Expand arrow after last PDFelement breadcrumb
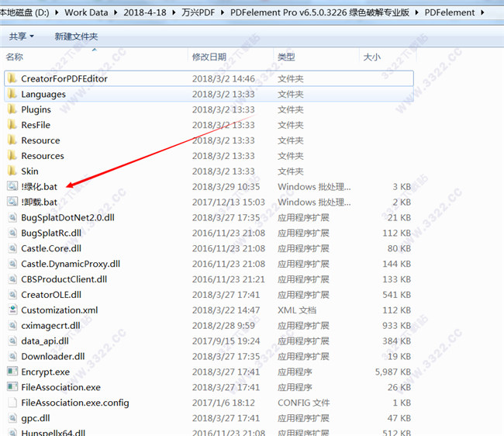Viewport: 504px width, 436px height. coord(482,12)
